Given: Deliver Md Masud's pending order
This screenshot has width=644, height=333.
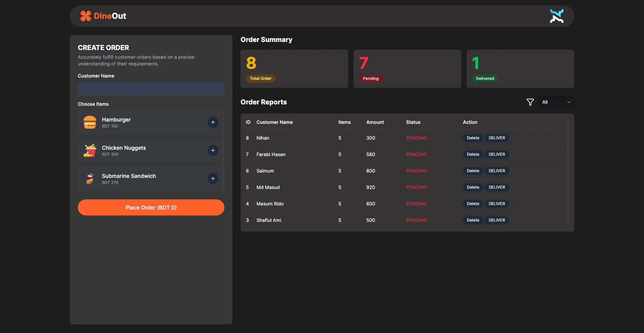Looking at the screenshot, I should 497,187.
